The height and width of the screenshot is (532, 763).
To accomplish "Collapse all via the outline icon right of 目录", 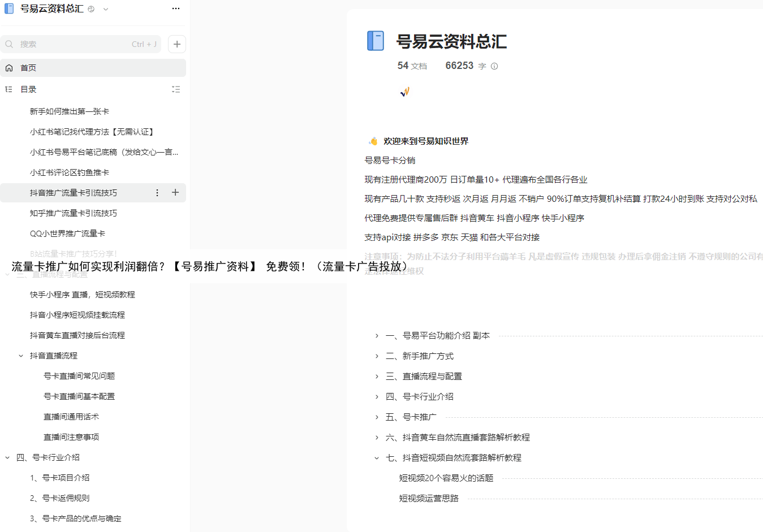I will tap(176, 89).
